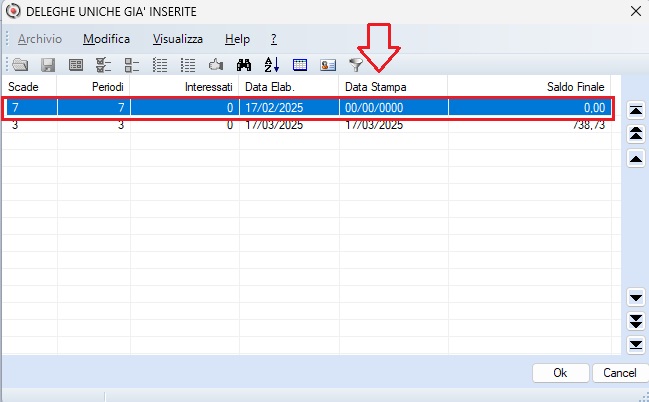Open the Help menu
Screen dimensions: 649x402
coord(237,39)
